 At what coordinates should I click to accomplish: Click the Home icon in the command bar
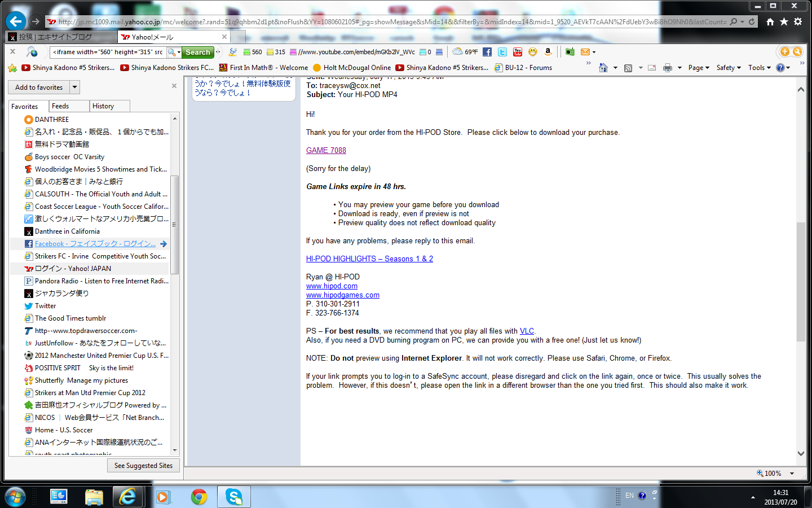pos(603,68)
